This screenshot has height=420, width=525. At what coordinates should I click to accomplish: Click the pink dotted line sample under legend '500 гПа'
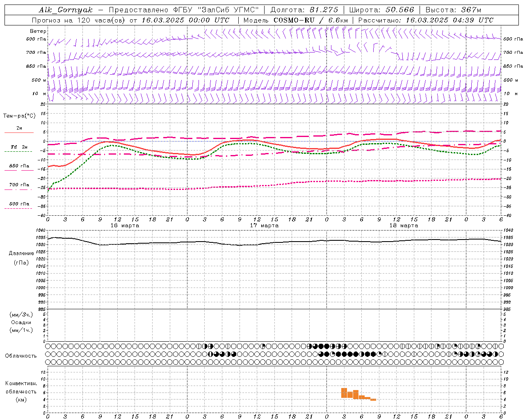(18, 209)
